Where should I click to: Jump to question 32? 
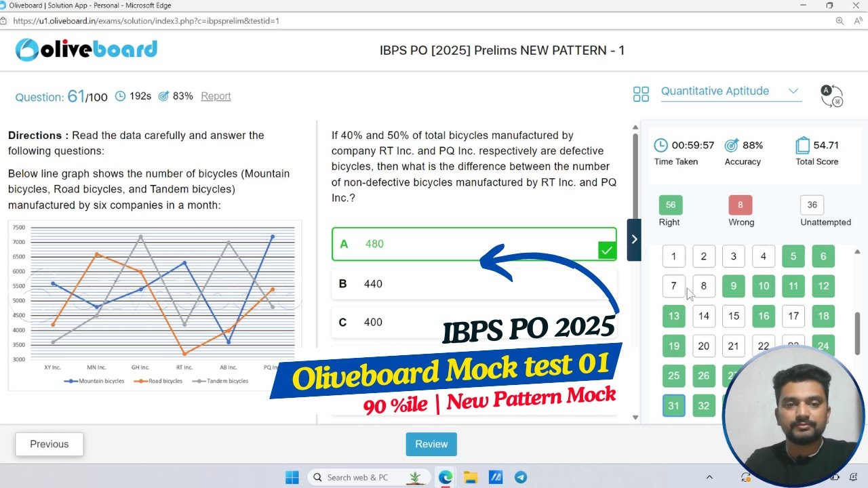[x=704, y=405]
